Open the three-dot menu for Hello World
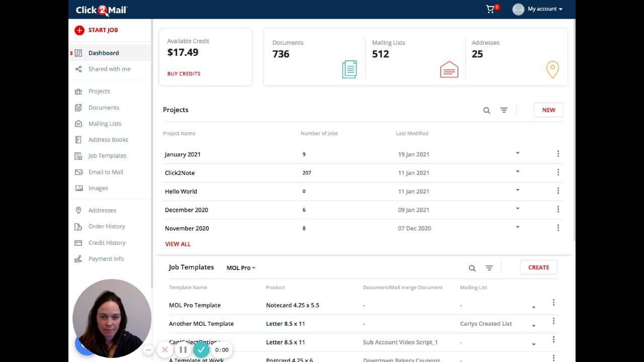The height and width of the screenshot is (362, 644). (558, 191)
